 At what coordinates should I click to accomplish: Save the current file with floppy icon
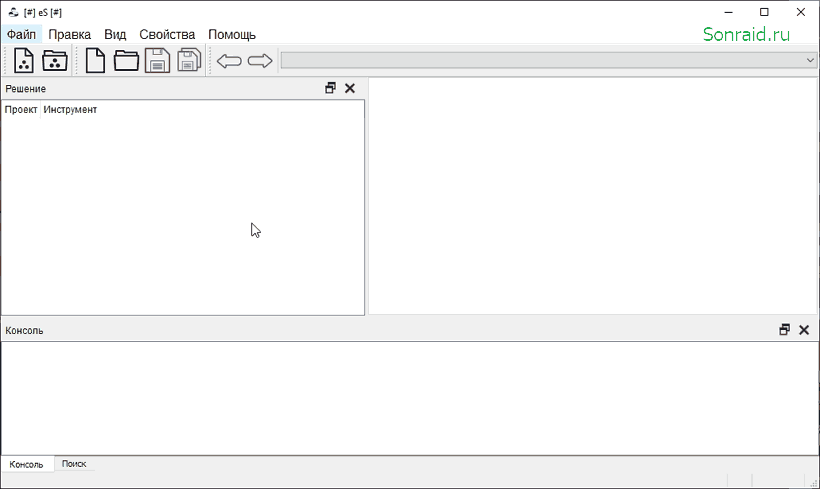[x=157, y=61]
